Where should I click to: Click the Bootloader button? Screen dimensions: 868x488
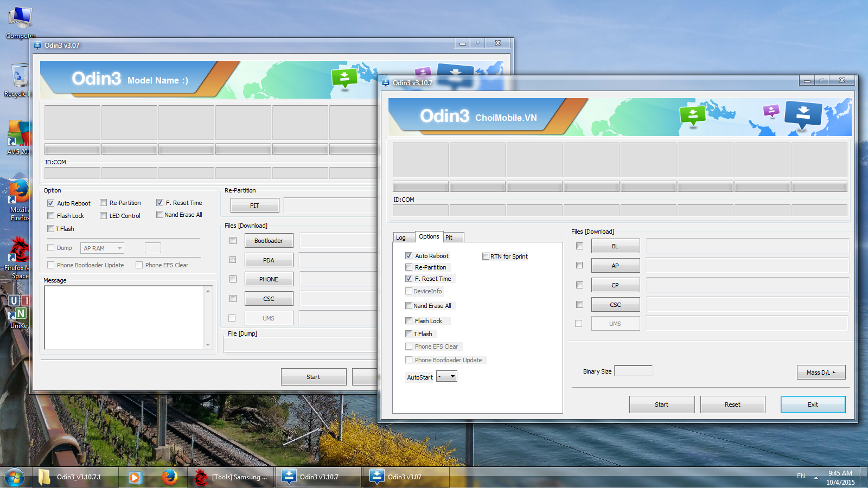[x=269, y=241]
